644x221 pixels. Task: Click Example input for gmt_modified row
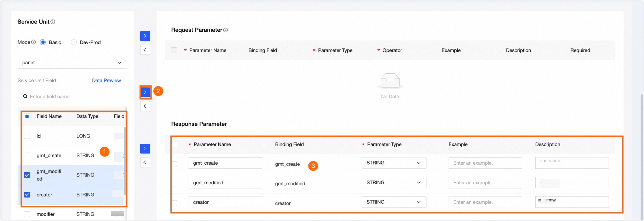tap(485, 183)
